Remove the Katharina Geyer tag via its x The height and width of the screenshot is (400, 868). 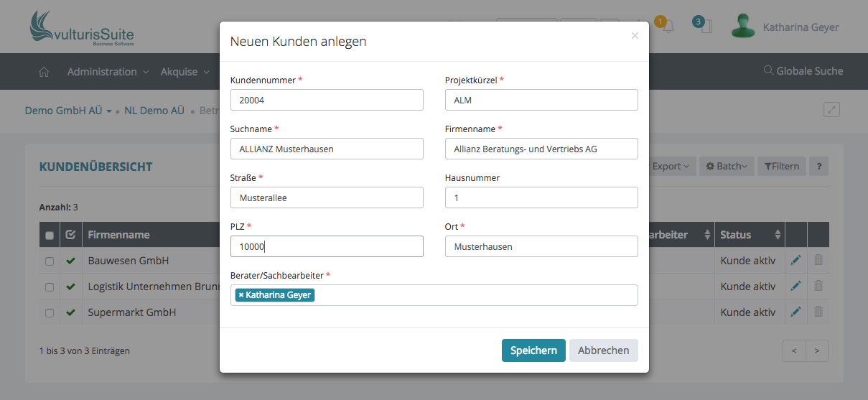(241, 295)
